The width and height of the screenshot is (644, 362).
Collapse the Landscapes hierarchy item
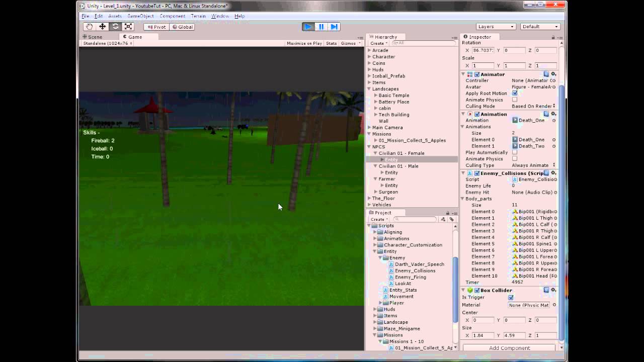click(369, 88)
